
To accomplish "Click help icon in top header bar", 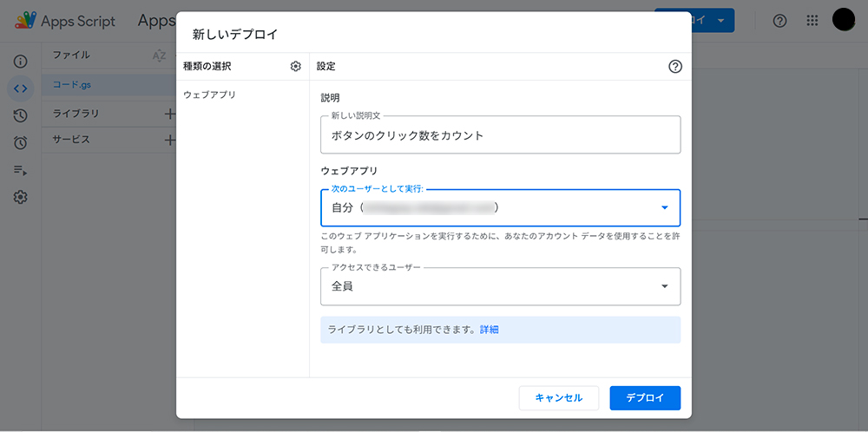I will point(779,21).
